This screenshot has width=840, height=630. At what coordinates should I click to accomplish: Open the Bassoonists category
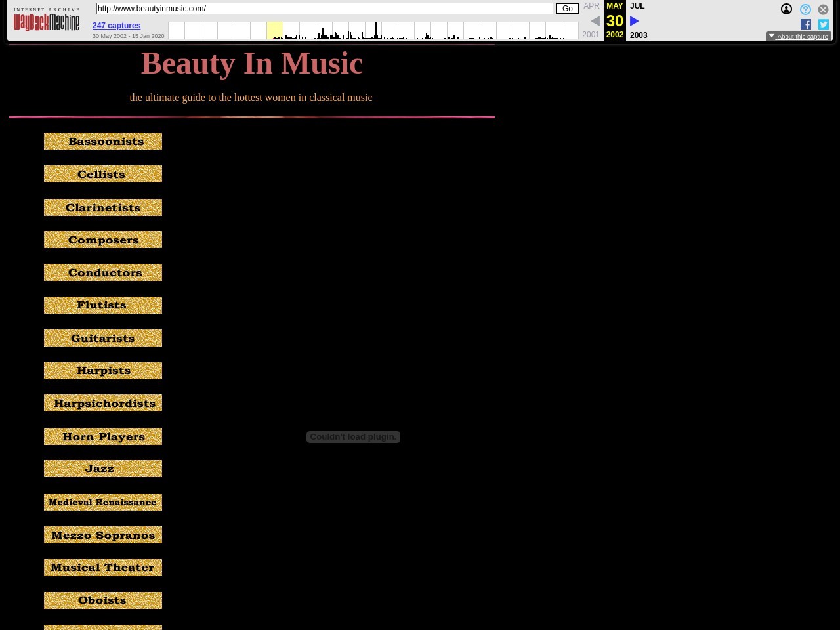point(103,141)
